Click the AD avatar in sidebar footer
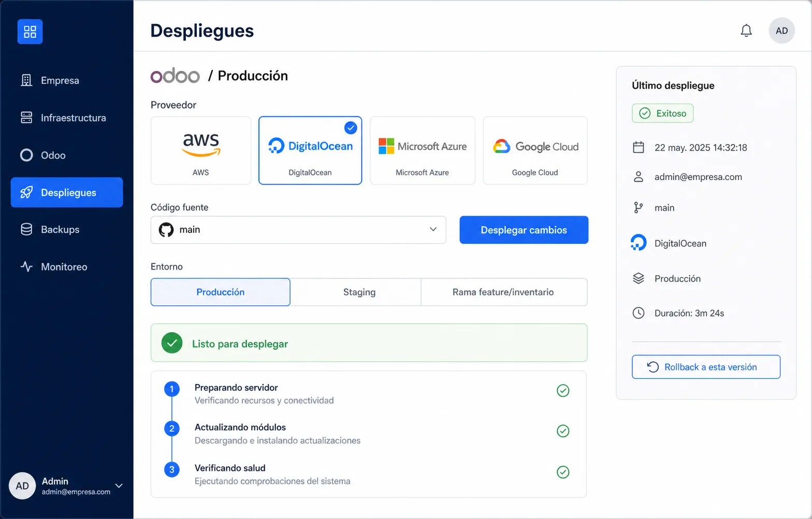The height and width of the screenshot is (519, 812). click(22, 486)
